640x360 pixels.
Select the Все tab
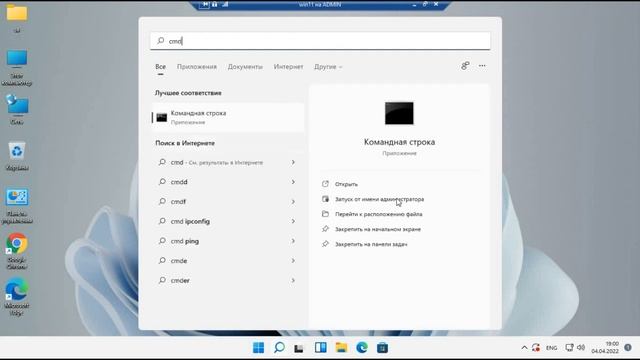[160, 67]
